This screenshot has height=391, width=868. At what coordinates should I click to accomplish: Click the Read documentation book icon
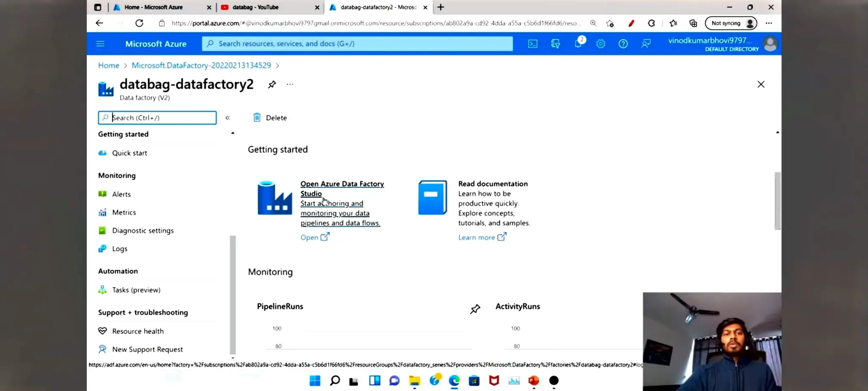[x=433, y=198]
